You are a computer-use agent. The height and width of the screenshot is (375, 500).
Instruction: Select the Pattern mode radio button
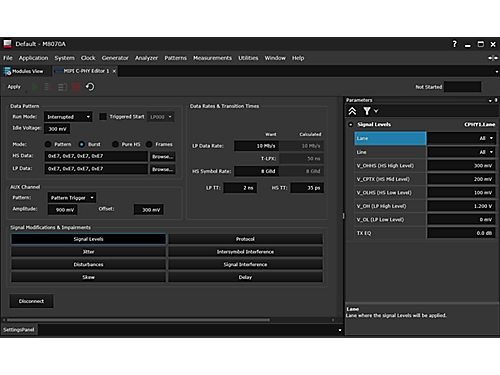48,144
